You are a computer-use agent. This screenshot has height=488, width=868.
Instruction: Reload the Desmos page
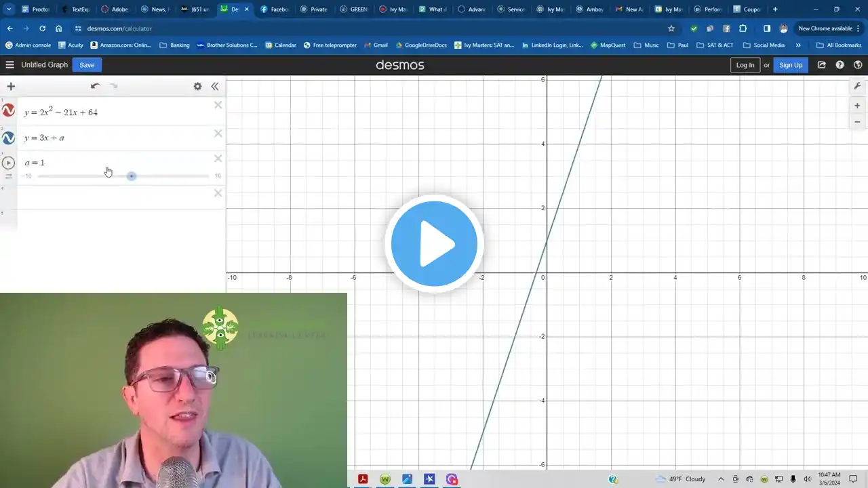42,28
